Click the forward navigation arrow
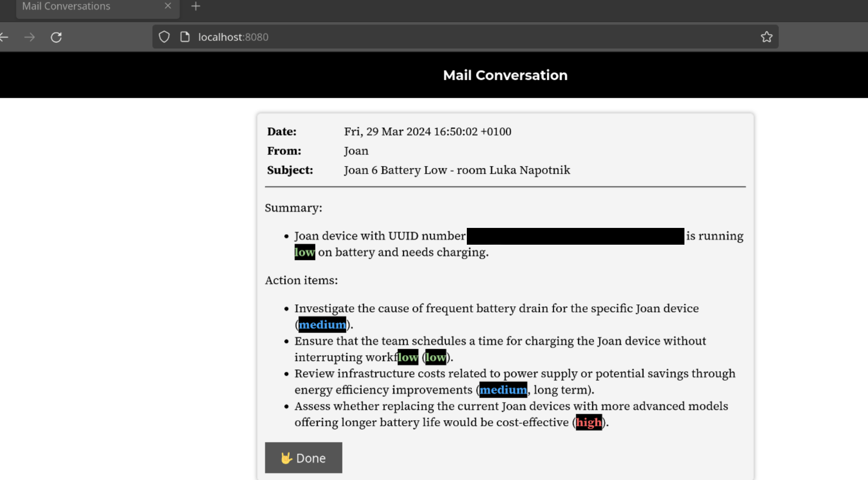Viewport: 868px width, 480px height. [30, 37]
